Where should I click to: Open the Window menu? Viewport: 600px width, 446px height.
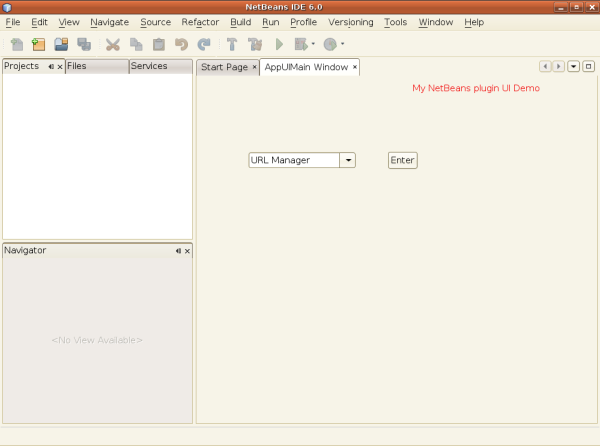pyautogui.click(x=436, y=22)
